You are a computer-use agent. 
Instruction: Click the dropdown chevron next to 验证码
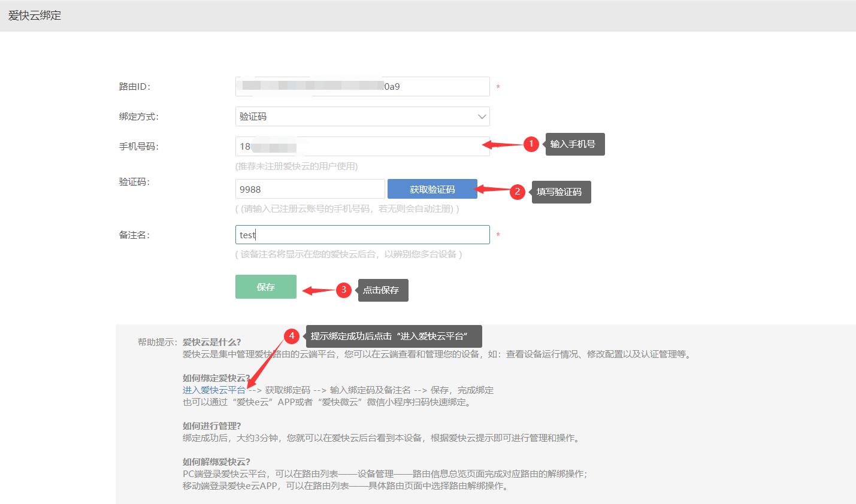[481, 116]
